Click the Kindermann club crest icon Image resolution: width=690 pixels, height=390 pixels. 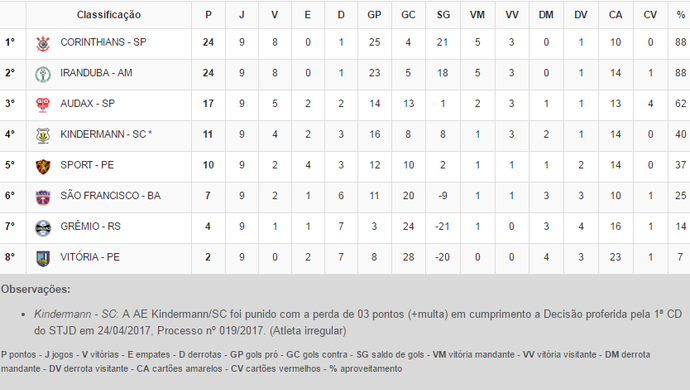click(x=43, y=136)
